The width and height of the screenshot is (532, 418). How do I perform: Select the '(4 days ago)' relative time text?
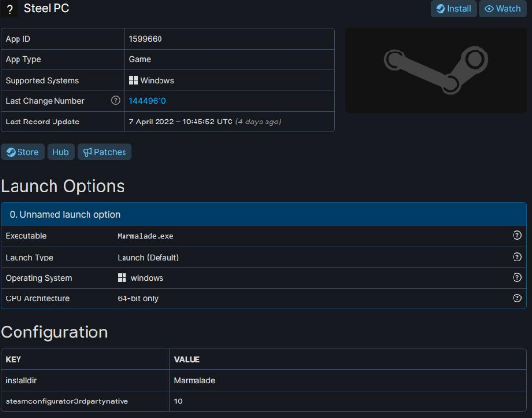pyautogui.click(x=259, y=122)
